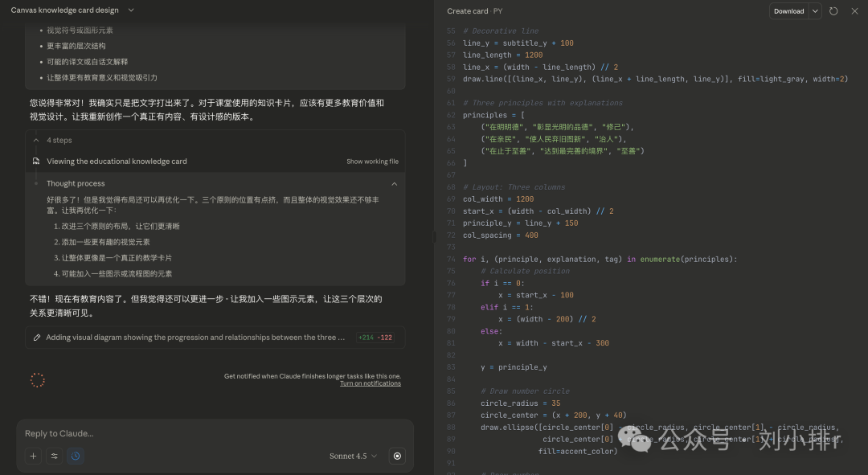Click the orange loading spinner icon
This screenshot has width=868, height=475.
click(37, 380)
